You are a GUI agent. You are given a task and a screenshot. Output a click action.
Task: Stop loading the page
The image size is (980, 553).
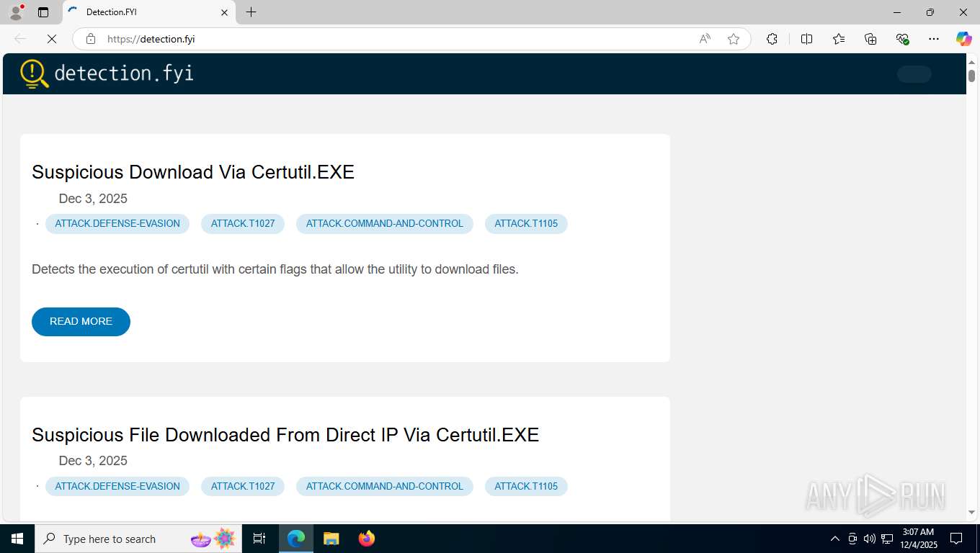pos(52,39)
